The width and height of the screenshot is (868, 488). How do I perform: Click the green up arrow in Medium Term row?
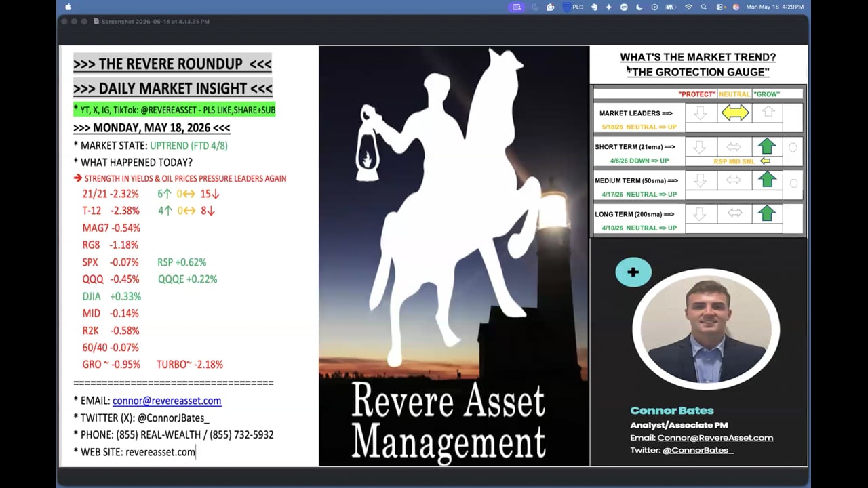(x=767, y=180)
